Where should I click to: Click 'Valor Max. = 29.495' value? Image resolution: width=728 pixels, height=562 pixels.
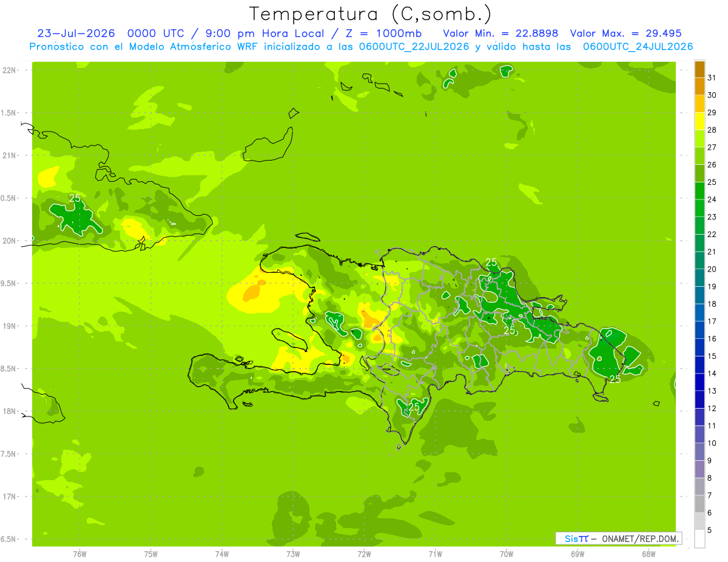click(x=625, y=33)
